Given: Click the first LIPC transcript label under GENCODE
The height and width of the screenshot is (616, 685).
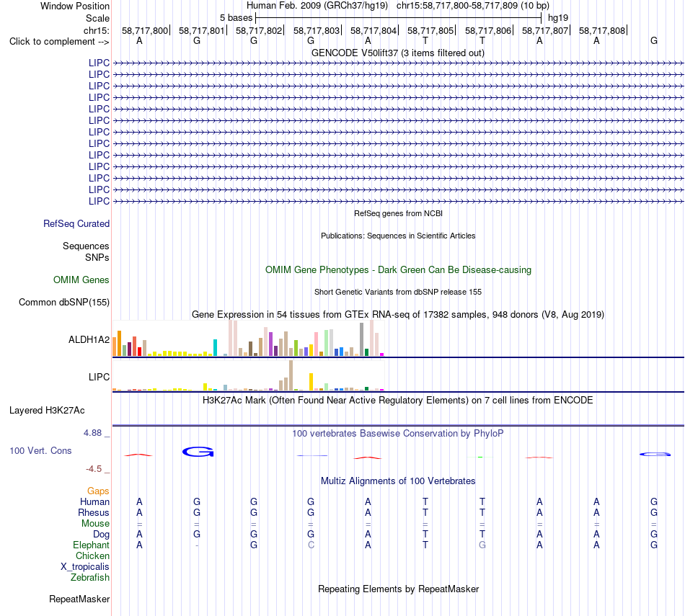Looking at the screenshot, I should pos(99,63).
